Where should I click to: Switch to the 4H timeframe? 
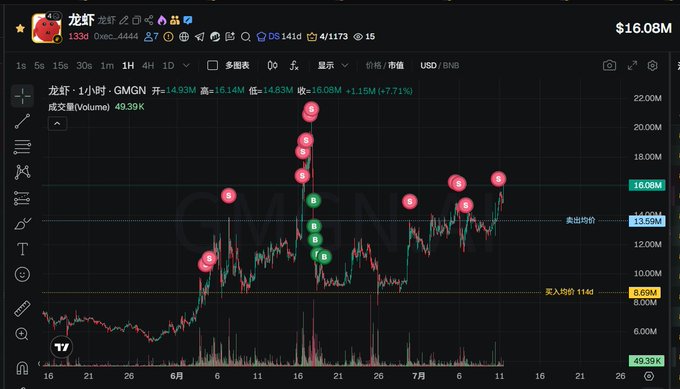tap(148, 65)
